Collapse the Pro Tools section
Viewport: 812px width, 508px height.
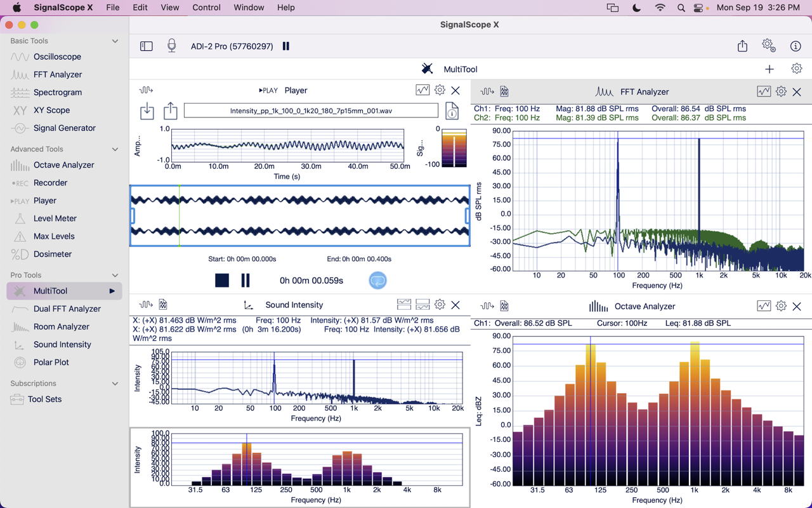point(115,276)
